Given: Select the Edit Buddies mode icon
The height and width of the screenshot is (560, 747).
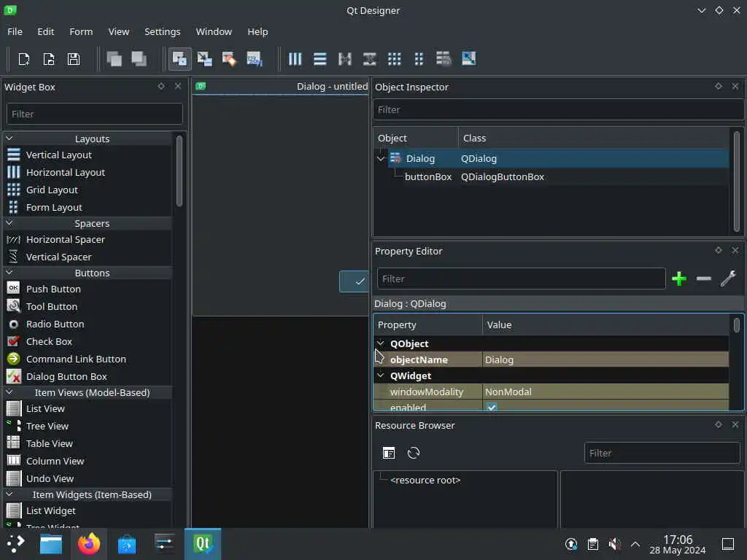Looking at the screenshot, I should (229, 59).
